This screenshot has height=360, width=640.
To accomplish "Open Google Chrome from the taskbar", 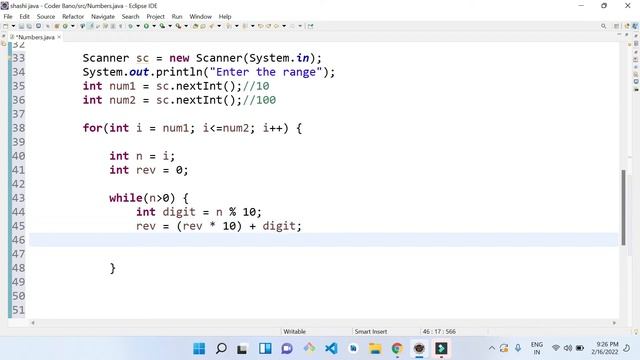I will [x=397, y=349].
